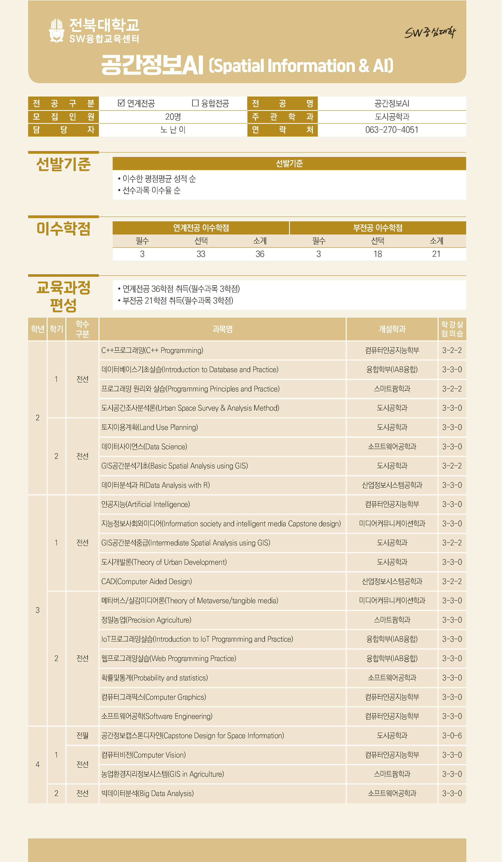Toggle the checked 연계전공 checkbox
The image size is (504, 862).
pyautogui.click(x=121, y=103)
